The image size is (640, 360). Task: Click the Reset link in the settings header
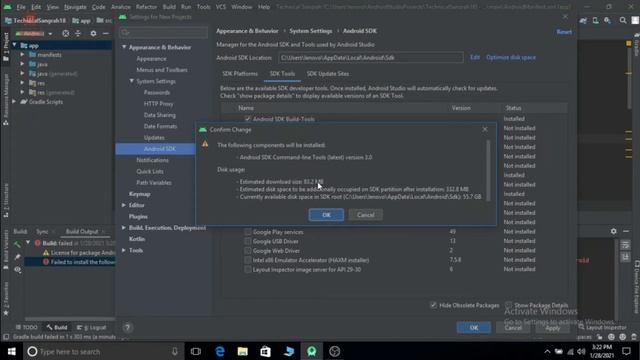point(564,32)
